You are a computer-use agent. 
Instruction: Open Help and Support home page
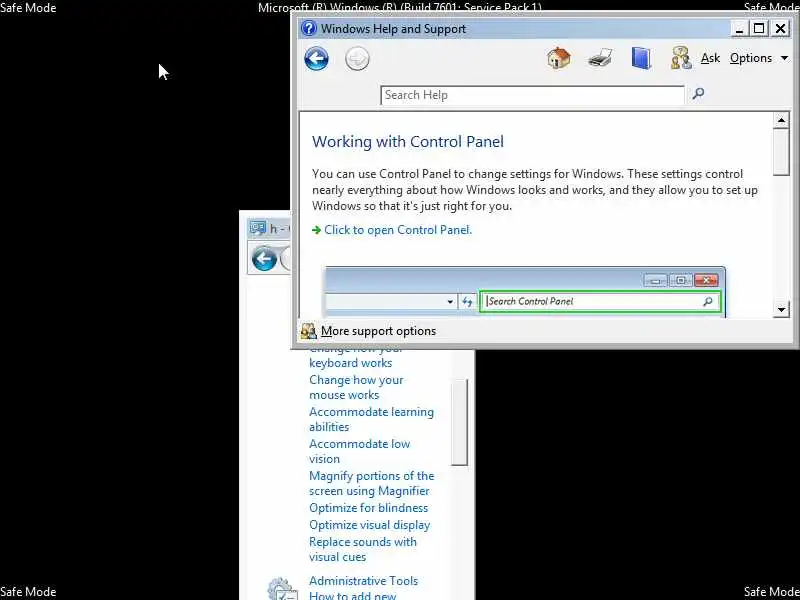click(559, 58)
